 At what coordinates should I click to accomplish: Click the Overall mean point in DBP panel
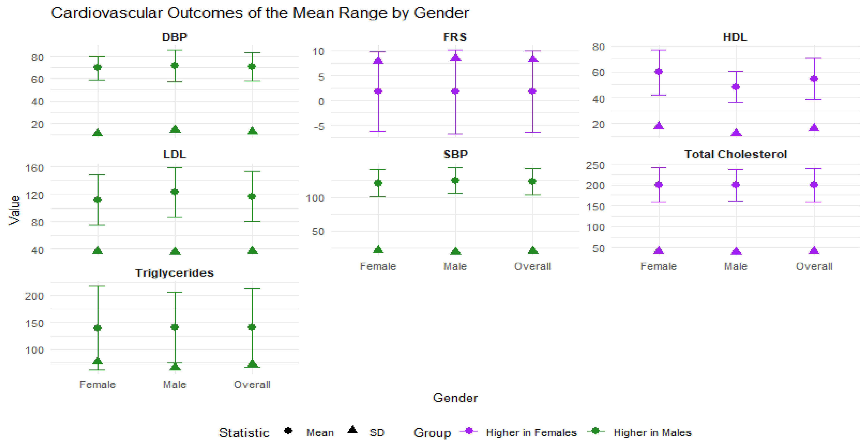click(252, 66)
